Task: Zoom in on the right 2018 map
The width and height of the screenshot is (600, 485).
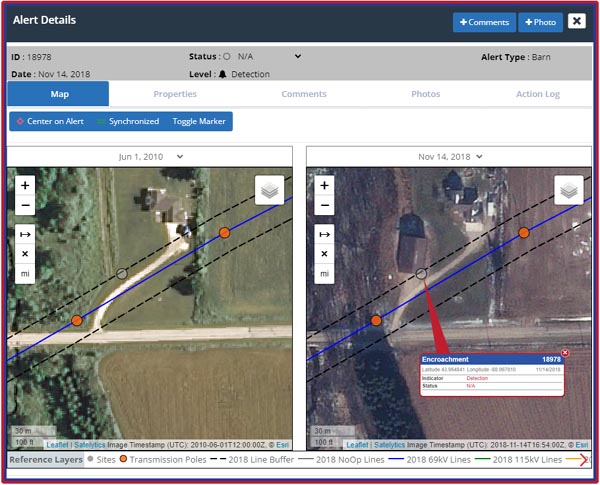Action: (324, 185)
